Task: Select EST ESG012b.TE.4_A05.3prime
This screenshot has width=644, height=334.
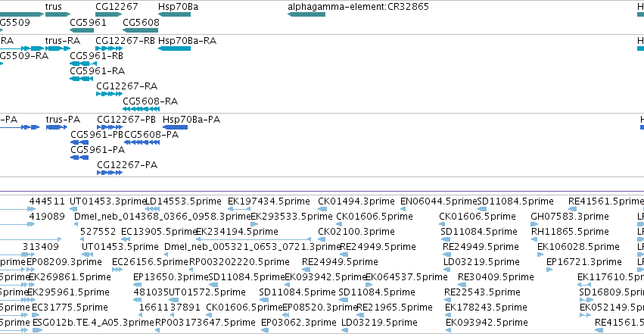Action: click(x=93, y=323)
